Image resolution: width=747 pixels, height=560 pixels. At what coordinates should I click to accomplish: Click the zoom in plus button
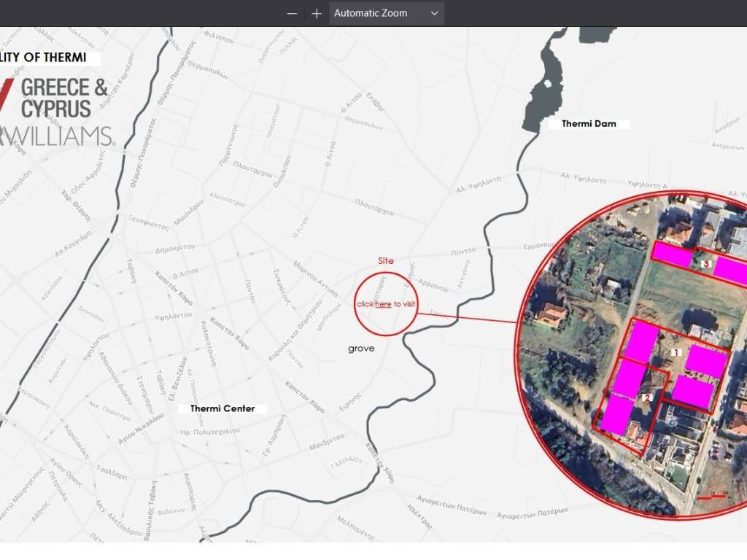click(316, 13)
